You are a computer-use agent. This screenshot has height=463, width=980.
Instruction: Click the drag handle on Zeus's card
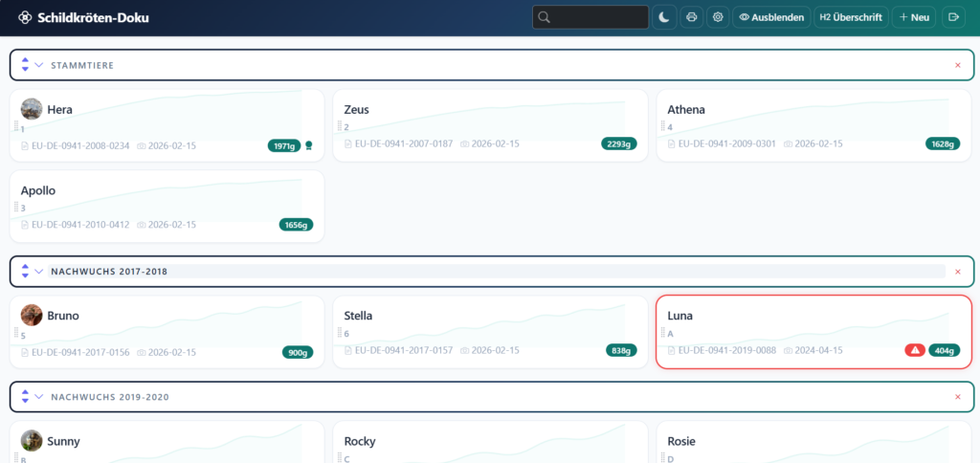pos(340,126)
